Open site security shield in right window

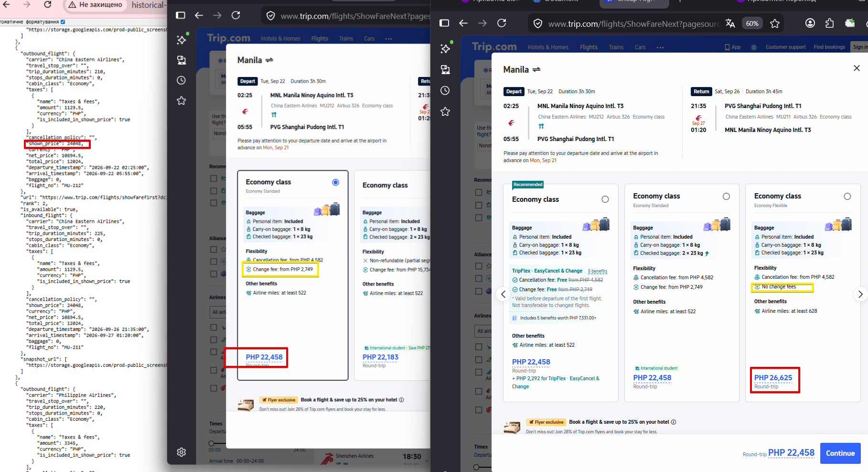tap(537, 23)
